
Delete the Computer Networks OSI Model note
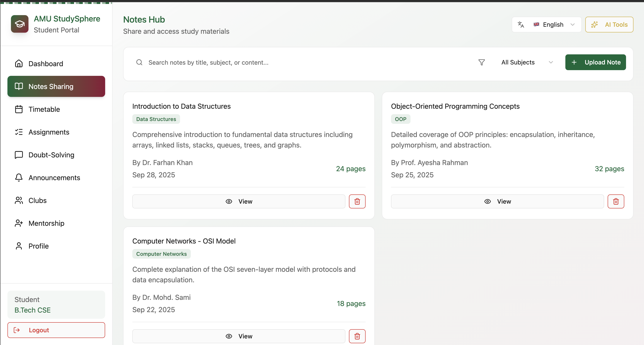pyautogui.click(x=357, y=336)
